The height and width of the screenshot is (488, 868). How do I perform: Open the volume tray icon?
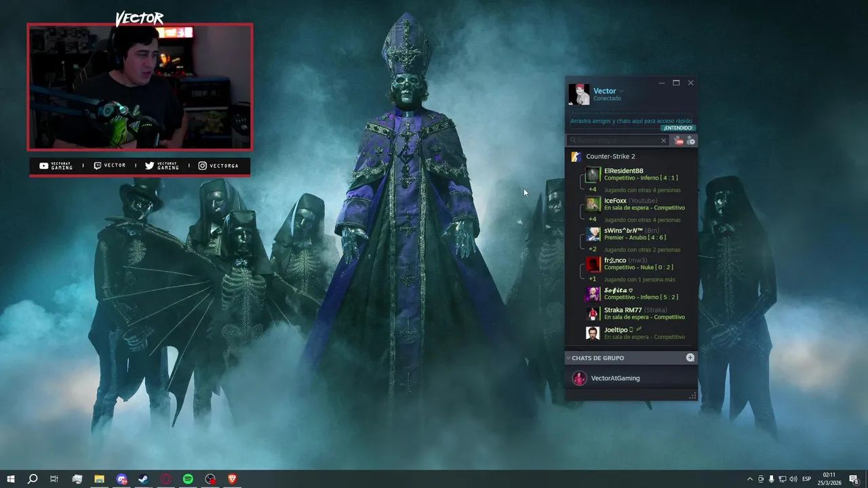pos(793,479)
